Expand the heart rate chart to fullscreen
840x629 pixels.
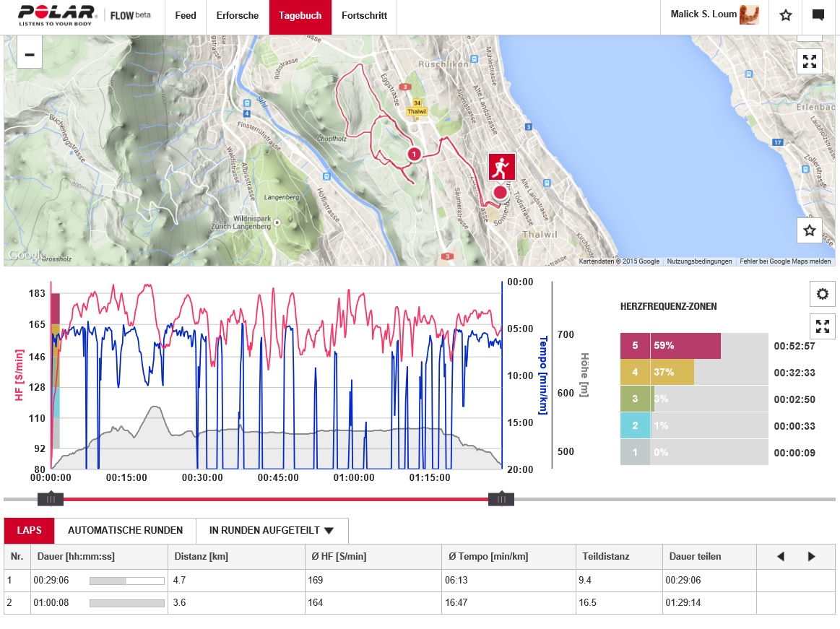pos(822,326)
